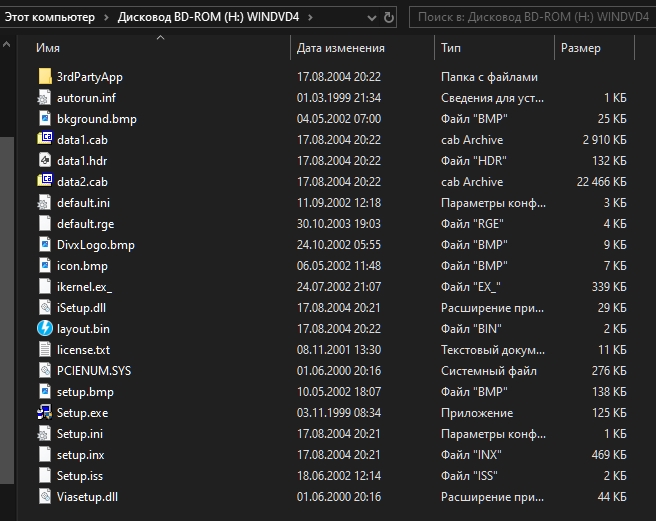The width and height of the screenshot is (656, 521).
Task: Click the icon.bmp image icon
Action: pos(45,265)
